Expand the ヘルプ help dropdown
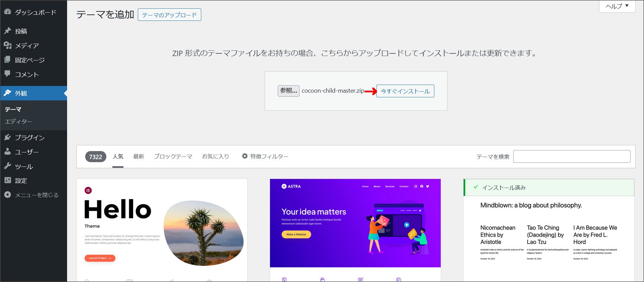The width and height of the screenshot is (644, 282). coord(617,6)
